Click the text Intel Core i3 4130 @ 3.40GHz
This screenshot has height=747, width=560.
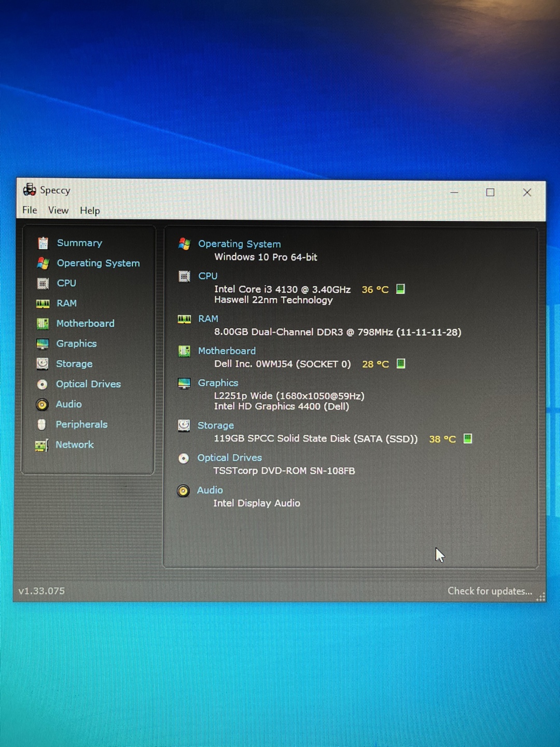pyautogui.click(x=282, y=289)
